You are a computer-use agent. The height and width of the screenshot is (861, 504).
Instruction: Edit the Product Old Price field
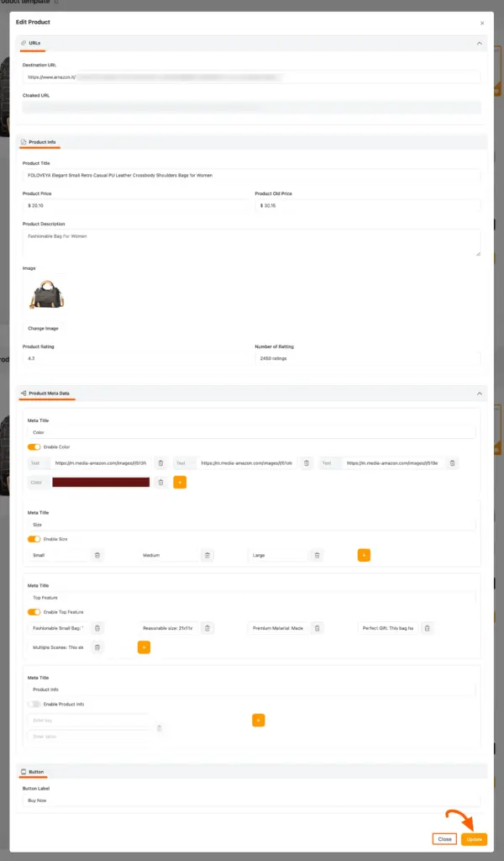[x=368, y=205]
